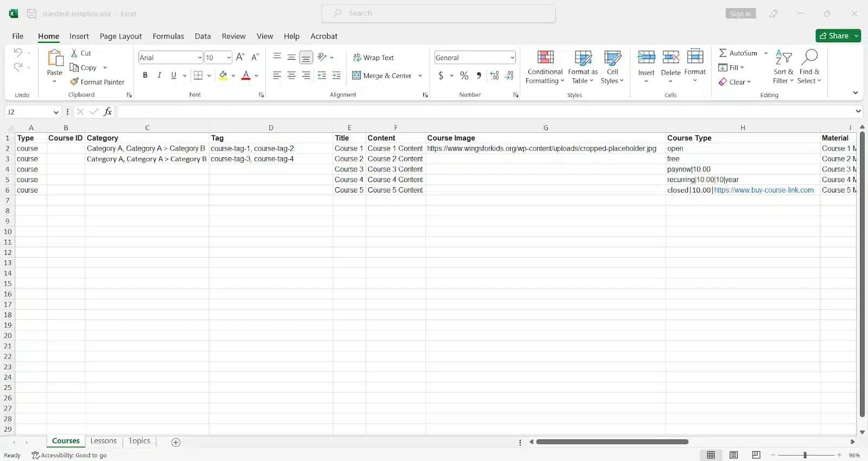Click the horizontal scrollbar thumb

click(612, 442)
